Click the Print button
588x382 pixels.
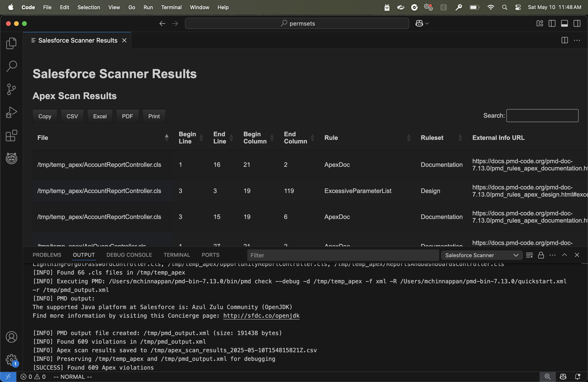coord(154,116)
